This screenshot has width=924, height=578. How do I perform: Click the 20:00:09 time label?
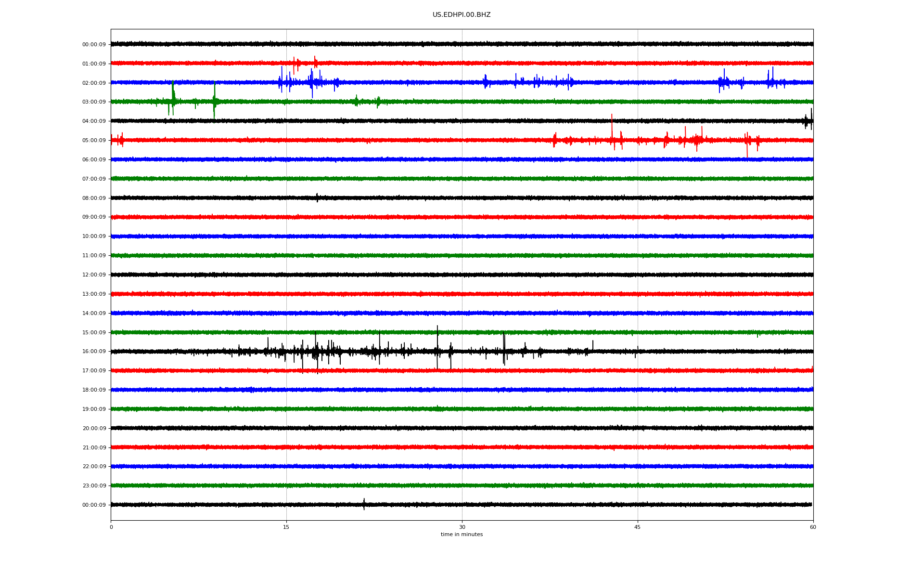click(x=94, y=429)
